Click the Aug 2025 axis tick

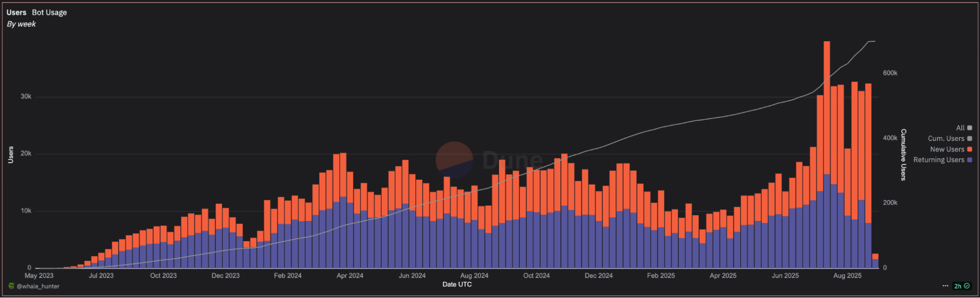pyautogui.click(x=848, y=275)
